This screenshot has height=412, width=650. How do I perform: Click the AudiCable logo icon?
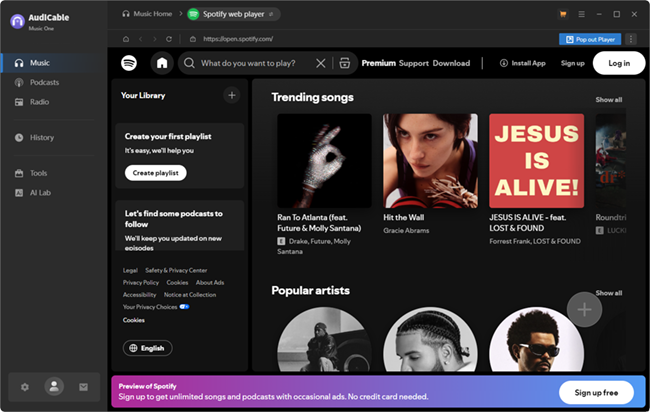click(x=17, y=21)
